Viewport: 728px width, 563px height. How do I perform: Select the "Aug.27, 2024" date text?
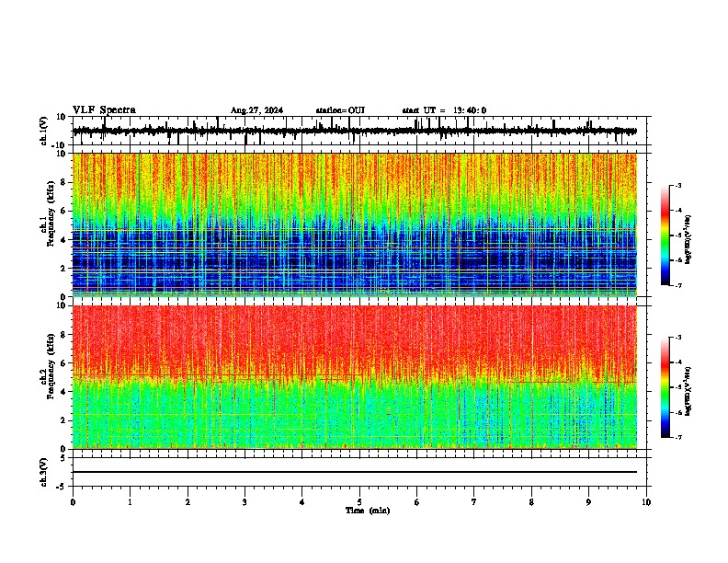coord(256,110)
